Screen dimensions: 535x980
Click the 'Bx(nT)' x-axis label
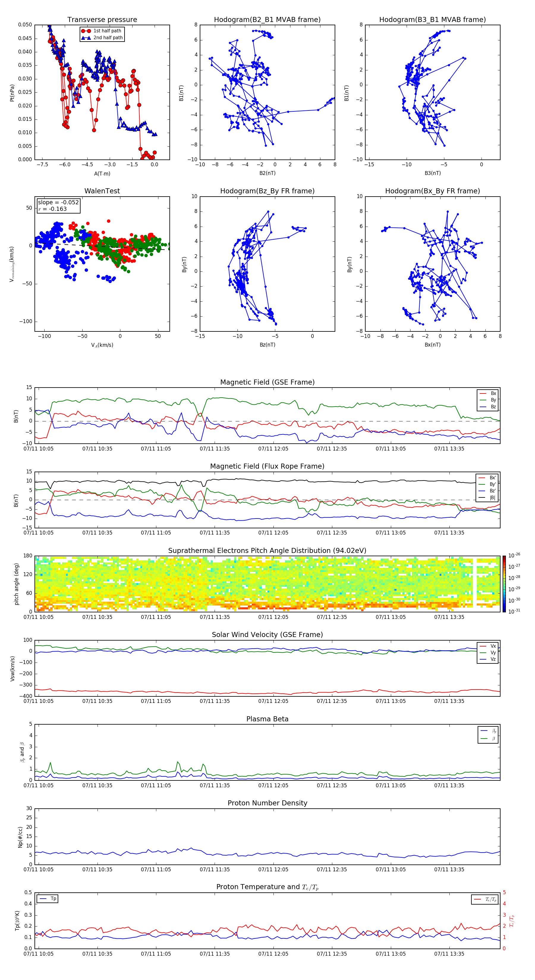point(432,345)
